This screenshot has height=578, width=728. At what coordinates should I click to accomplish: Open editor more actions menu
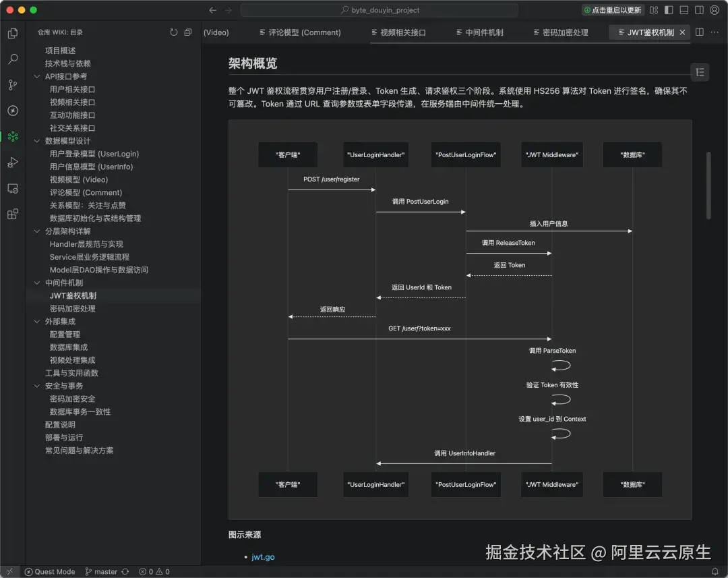click(x=715, y=32)
